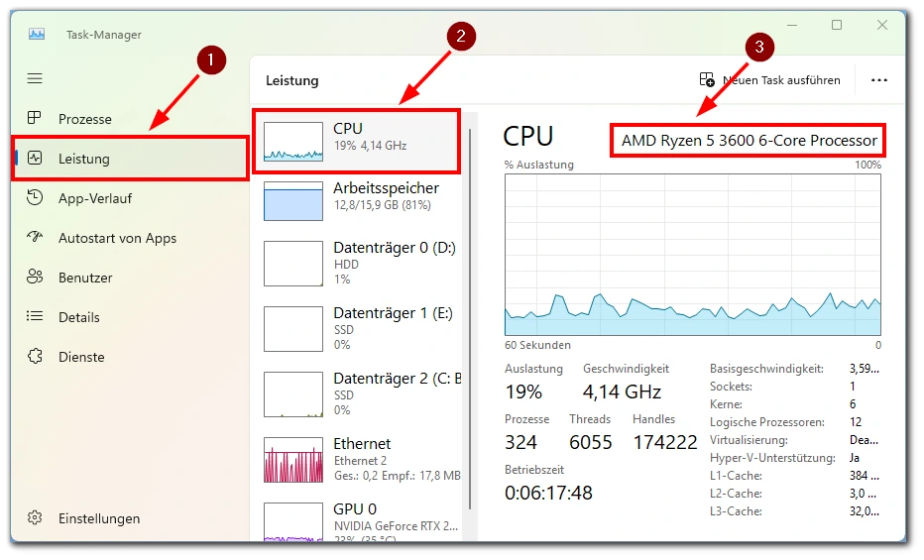The width and height of the screenshot is (924, 560).
Task: Select the GPU 0 graph thumbnail
Action: (x=293, y=521)
